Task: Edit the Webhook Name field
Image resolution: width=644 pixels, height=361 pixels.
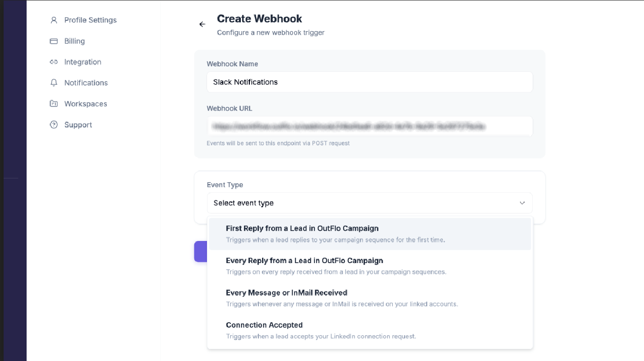Action: coord(369,82)
